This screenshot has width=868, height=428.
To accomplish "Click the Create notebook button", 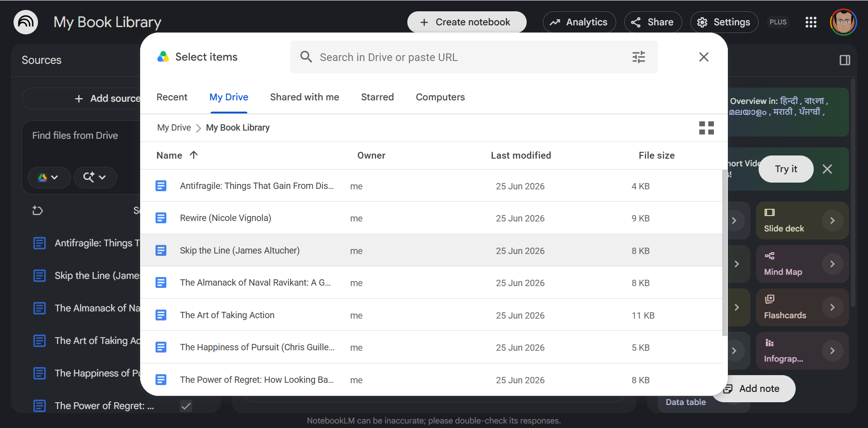I will pos(467,22).
